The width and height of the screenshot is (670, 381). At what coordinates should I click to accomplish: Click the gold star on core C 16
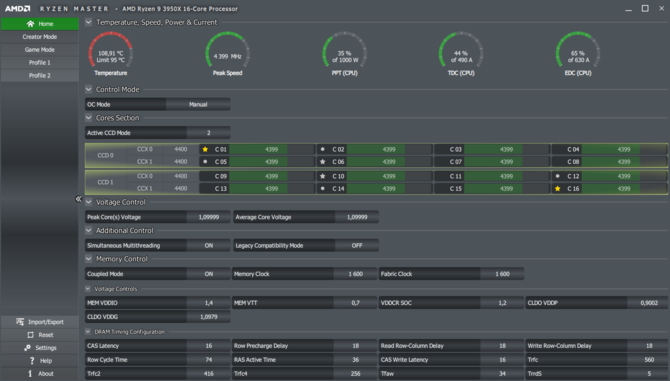point(558,188)
